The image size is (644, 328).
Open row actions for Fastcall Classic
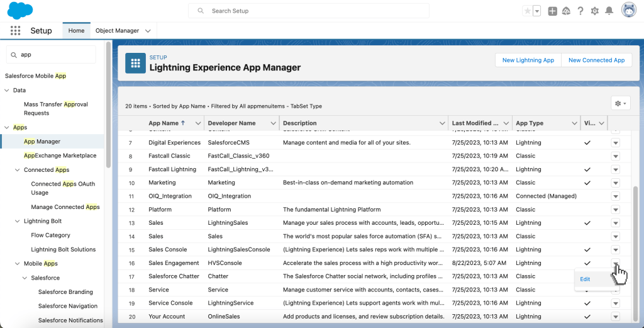[615, 156]
